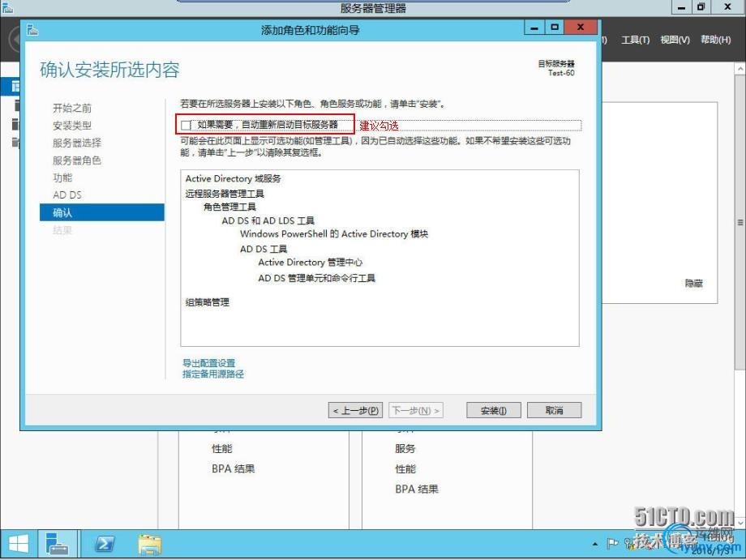Open 视图(V) menu in Server Manager
The image size is (746, 560).
[x=675, y=40]
